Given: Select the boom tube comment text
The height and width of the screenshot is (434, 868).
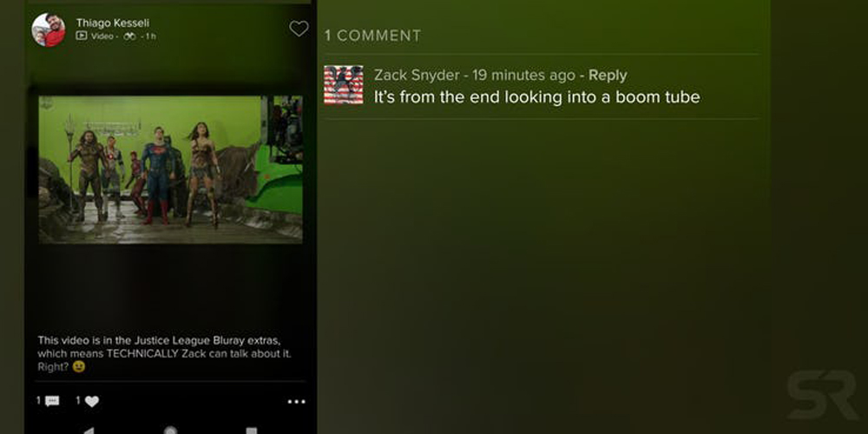Looking at the screenshot, I should pyautogui.click(x=537, y=97).
